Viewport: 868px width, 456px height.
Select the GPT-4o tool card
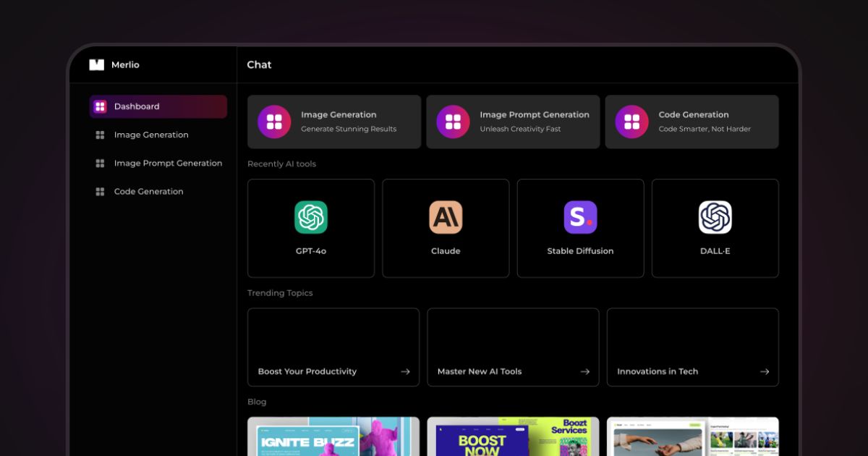(311, 228)
